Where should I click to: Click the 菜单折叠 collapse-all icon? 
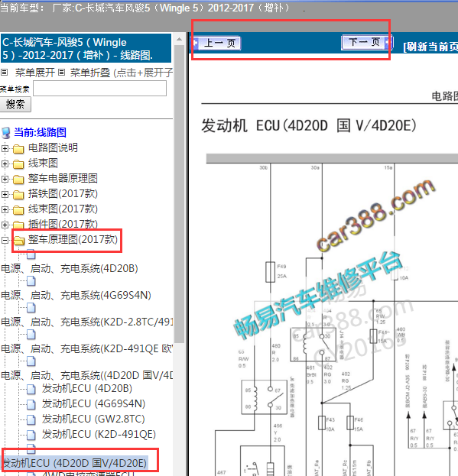pos(61,73)
